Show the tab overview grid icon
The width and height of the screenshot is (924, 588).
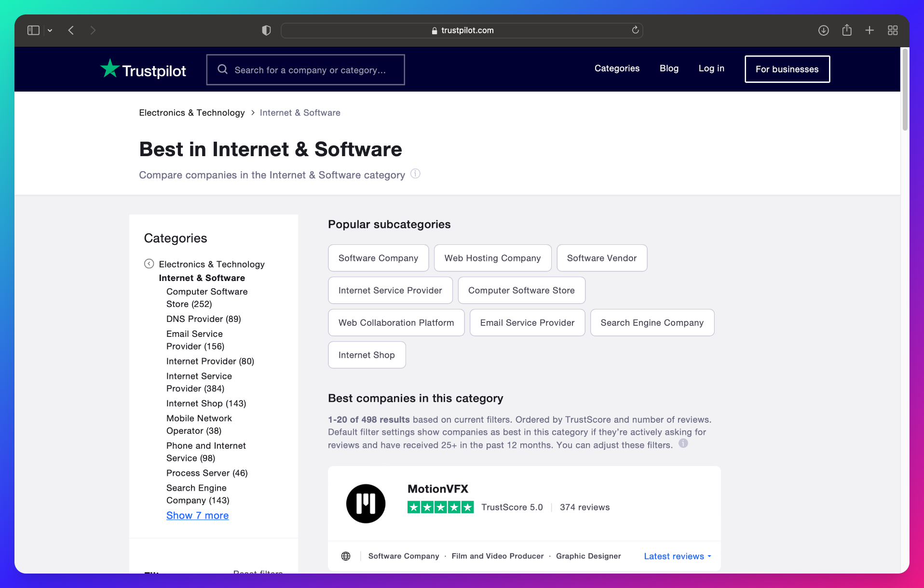click(x=892, y=30)
